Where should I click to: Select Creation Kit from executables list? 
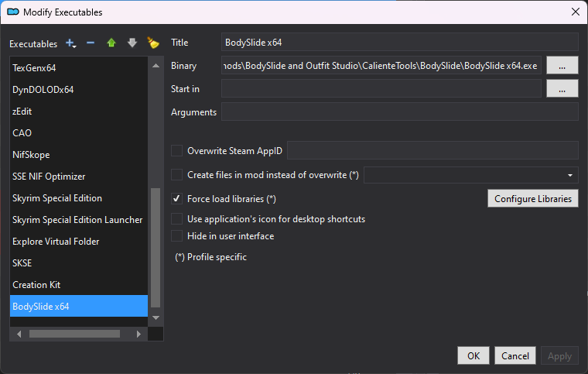pyautogui.click(x=36, y=285)
